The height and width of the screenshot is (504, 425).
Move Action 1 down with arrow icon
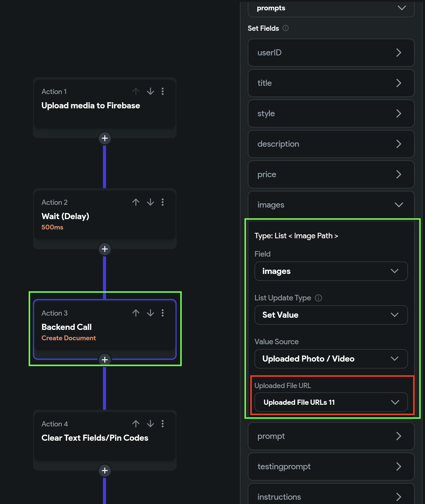150,91
